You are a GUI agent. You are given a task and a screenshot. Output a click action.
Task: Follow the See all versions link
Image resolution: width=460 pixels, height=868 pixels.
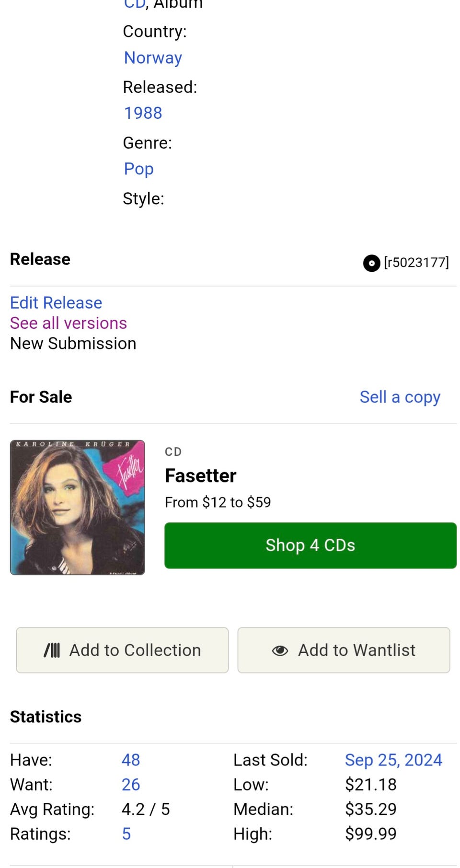pos(69,324)
